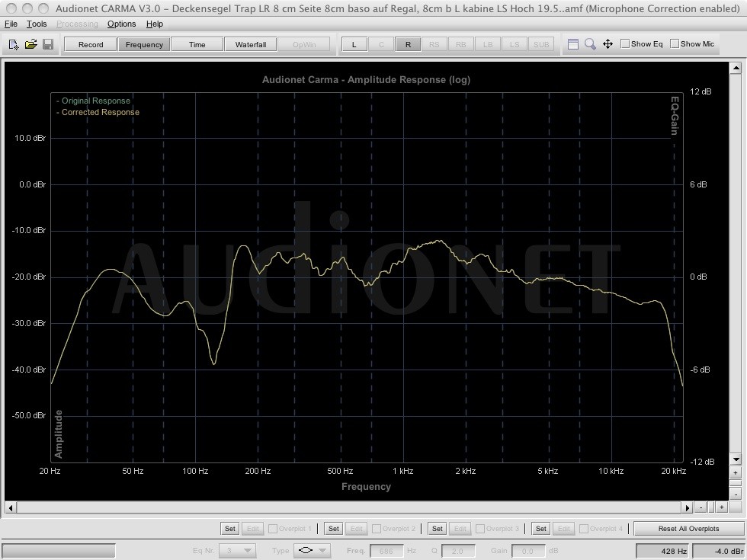Enable the Show Mic checkbox

(x=675, y=43)
